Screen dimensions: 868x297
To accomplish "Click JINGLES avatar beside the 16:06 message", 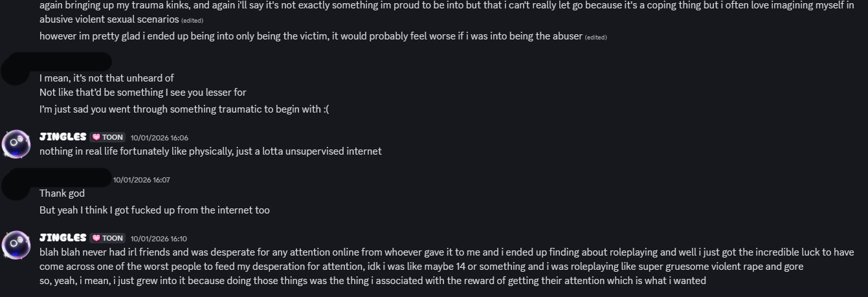I will (x=16, y=144).
